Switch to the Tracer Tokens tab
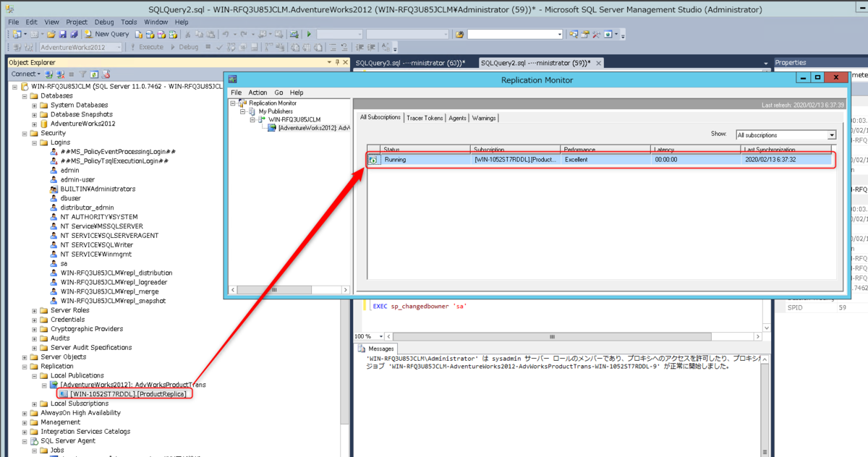 tap(425, 118)
